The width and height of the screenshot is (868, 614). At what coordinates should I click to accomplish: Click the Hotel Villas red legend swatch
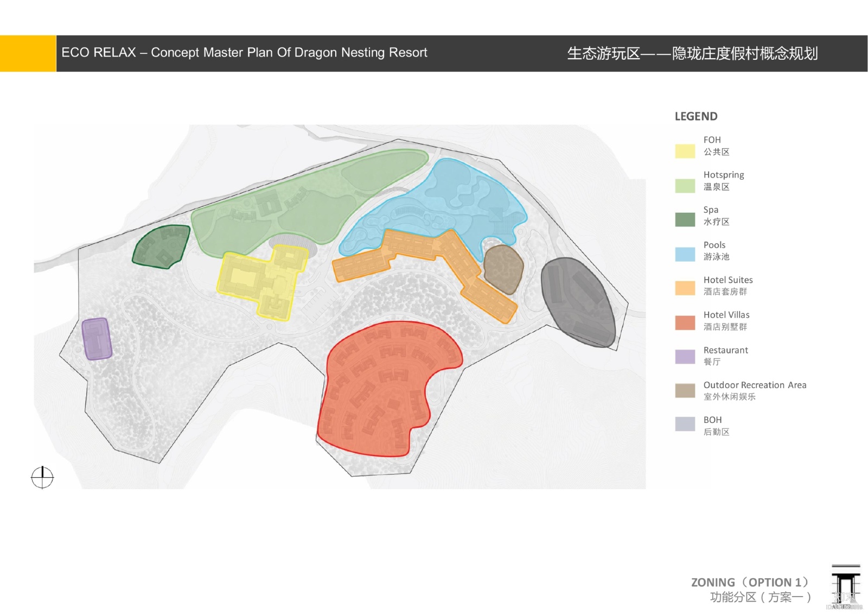pos(685,322)
